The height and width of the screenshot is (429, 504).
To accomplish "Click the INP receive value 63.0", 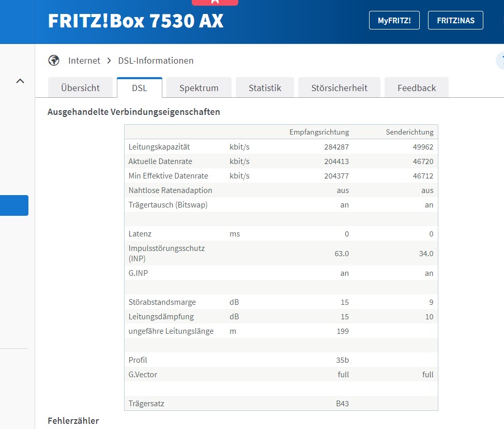I will click(341, 254).
